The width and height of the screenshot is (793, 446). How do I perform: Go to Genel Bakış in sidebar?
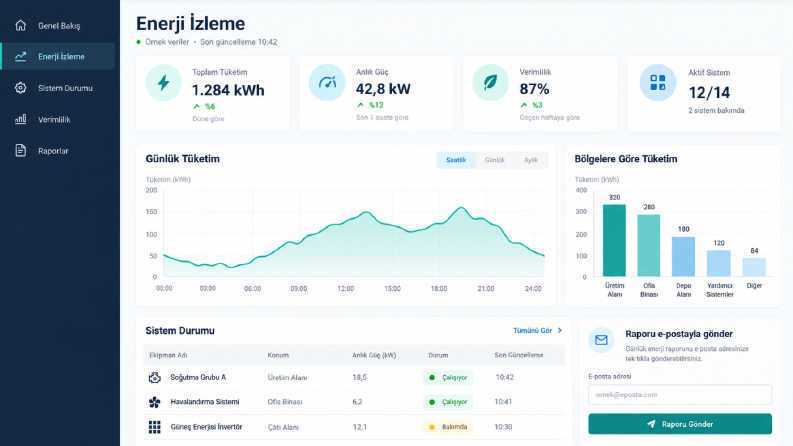59,25
